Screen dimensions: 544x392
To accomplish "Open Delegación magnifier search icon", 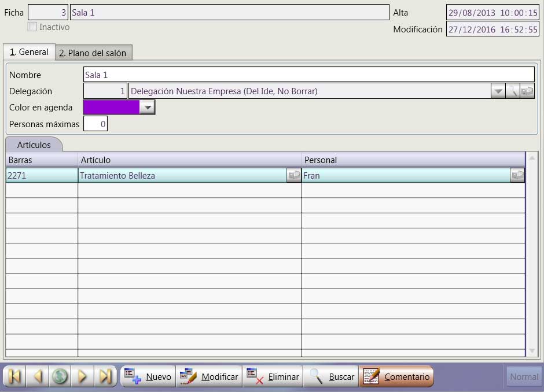I will click(x=512, y=91).
